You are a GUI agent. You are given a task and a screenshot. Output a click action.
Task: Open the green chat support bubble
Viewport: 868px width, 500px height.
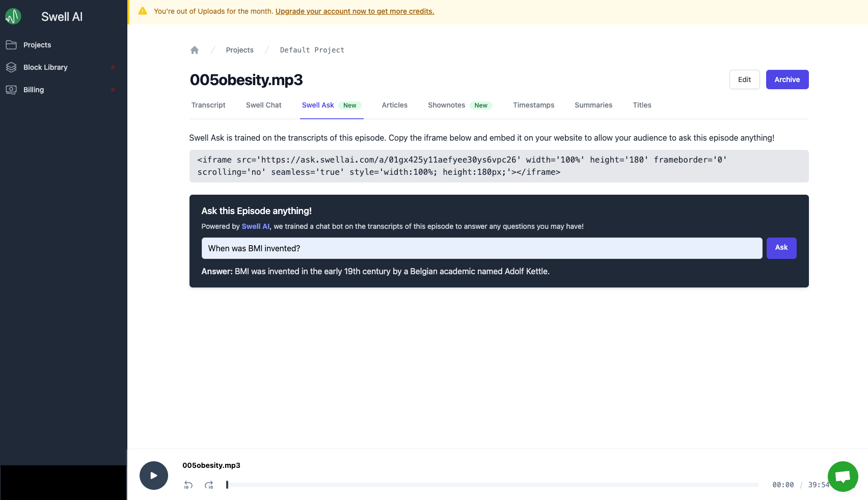[x=843, y=477]
